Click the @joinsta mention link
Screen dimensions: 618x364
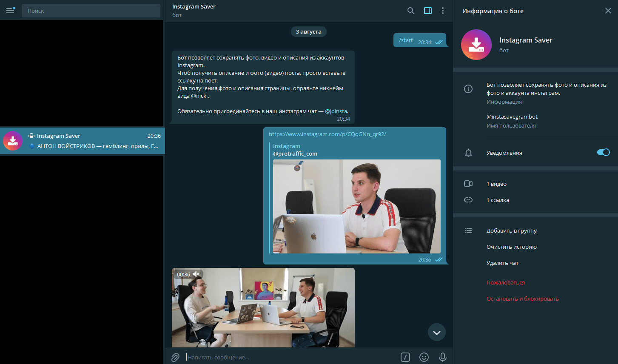[x=336, y=111]
